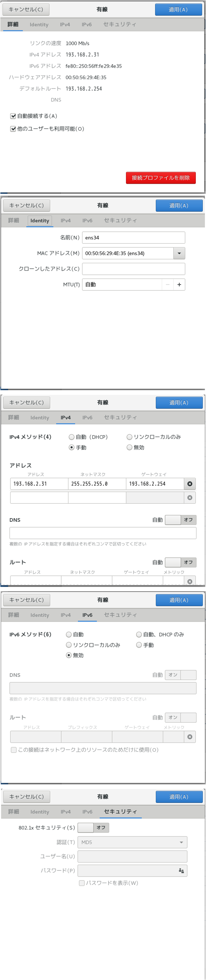This screenshot has width=206, height=980.
Task: Toggle the 他のユーザーも利用可能(O) checkbox
Action: click(13, 129)
